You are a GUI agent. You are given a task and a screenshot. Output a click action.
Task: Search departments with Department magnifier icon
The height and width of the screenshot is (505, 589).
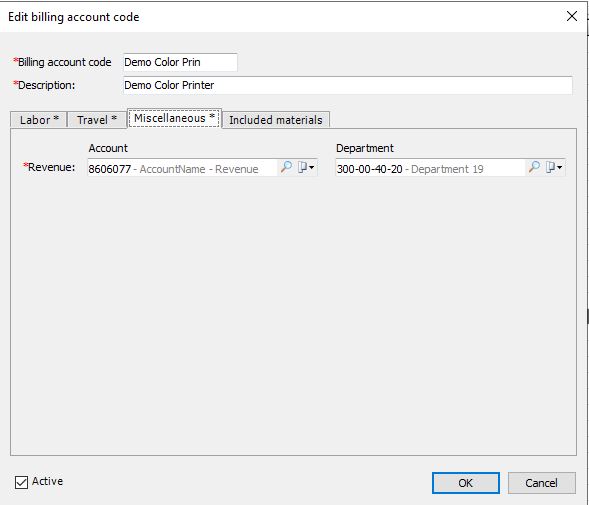pos(534,167)
